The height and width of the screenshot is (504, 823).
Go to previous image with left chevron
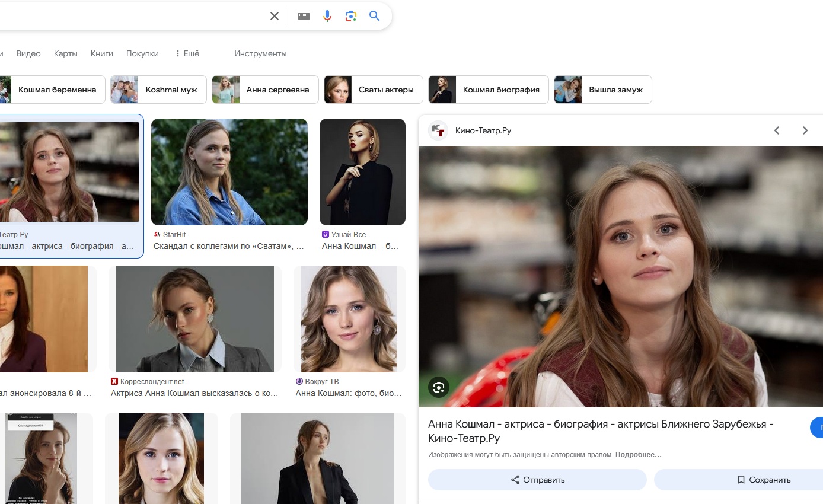pyautogui.click(x=777, y=130)
